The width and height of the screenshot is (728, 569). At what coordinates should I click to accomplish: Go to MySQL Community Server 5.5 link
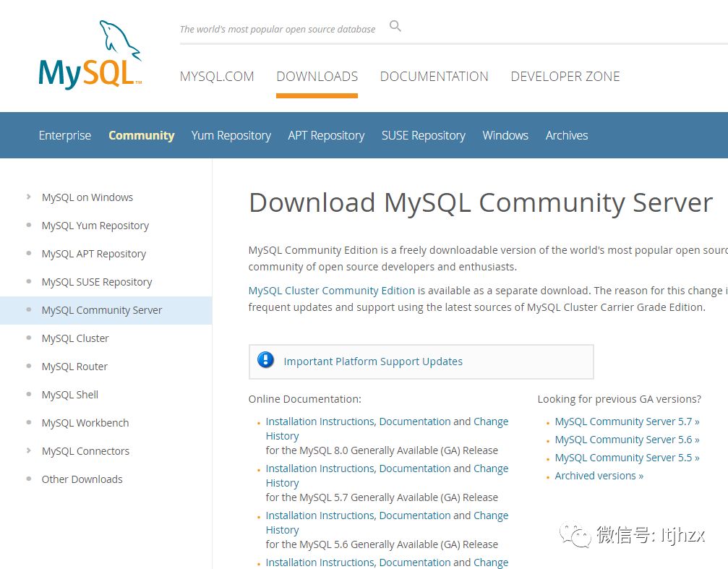[x=627, y=458]
